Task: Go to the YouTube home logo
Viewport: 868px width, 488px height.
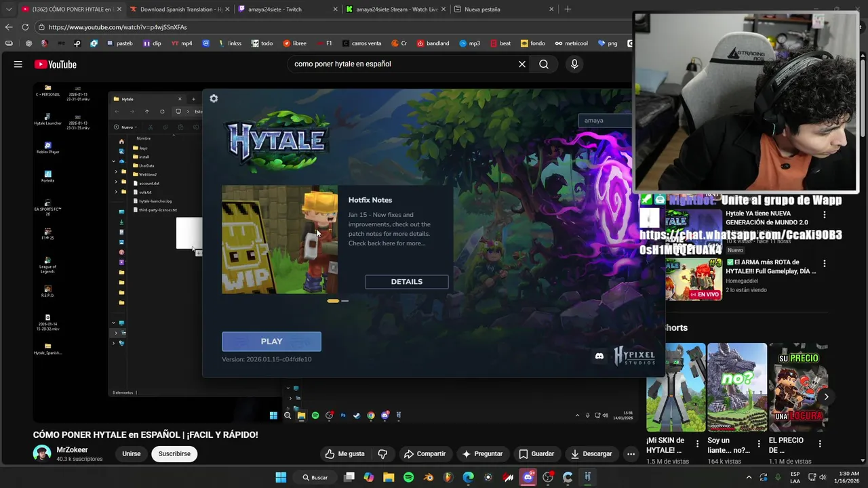Action: [56, 64]
